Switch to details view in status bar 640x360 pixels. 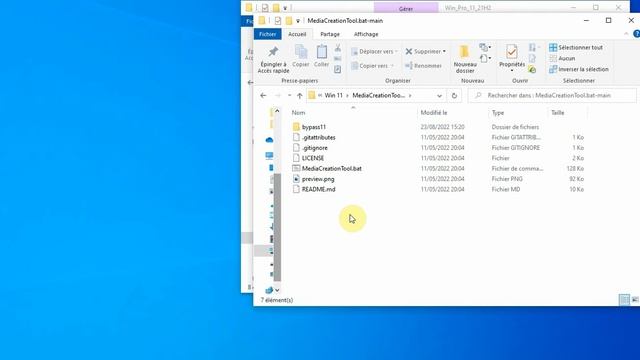pyautogui.click(x=624, y=300)
